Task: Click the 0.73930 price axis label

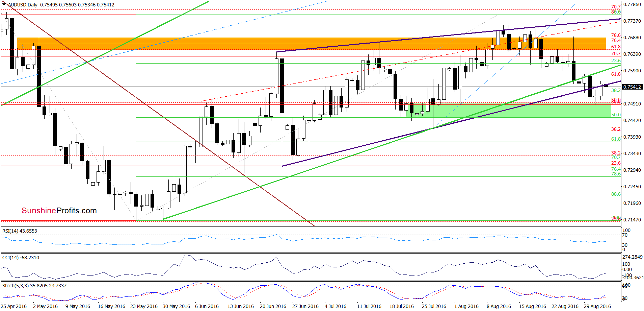Action: [632, 137]
